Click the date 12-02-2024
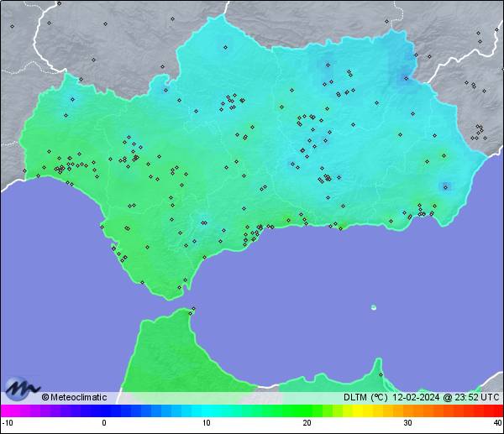This screenshot has height=434, width=504. point(416,397)
